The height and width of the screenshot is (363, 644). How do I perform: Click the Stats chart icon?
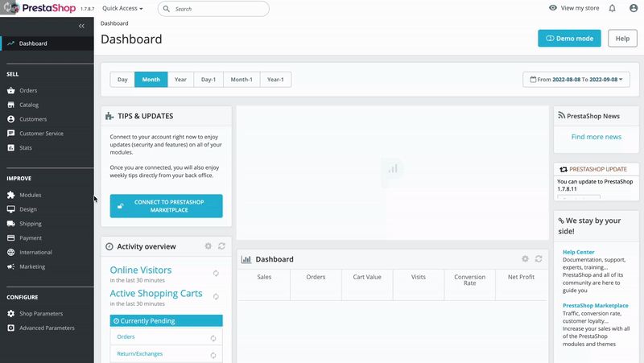pos(11,148)
